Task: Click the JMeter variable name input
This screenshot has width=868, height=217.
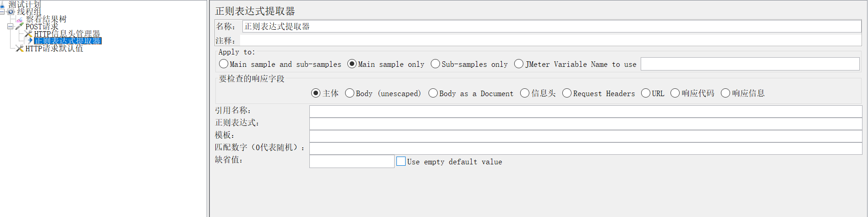Action: (750, 64)
